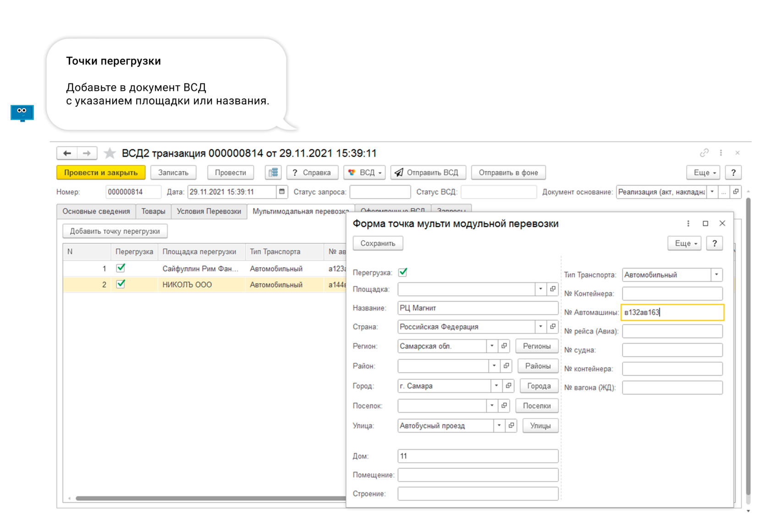This screenshot has height=532, width=770.
Task: Expand the Город dropdown list
Action: (497, 385)
